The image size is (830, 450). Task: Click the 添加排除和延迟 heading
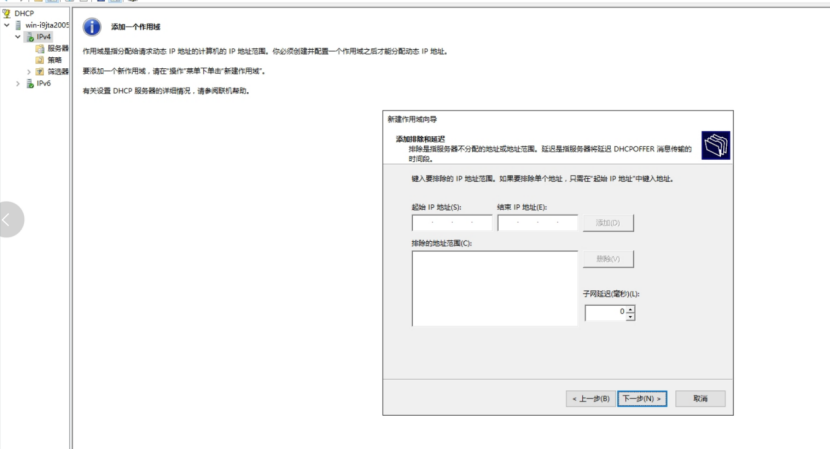click(420, 139)
